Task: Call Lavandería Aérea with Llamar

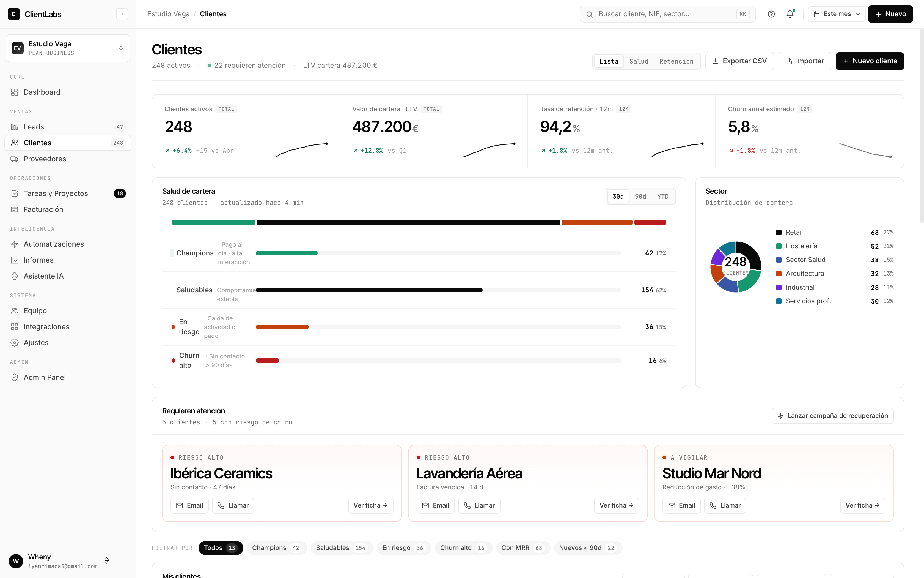Action: pyautogui.click(x=479, y=505)
